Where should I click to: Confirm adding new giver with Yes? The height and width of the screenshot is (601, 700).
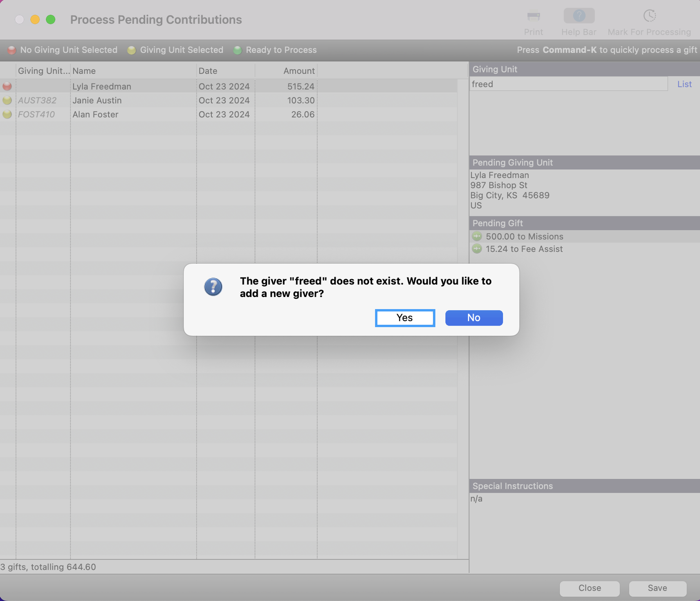coord(405,318)
